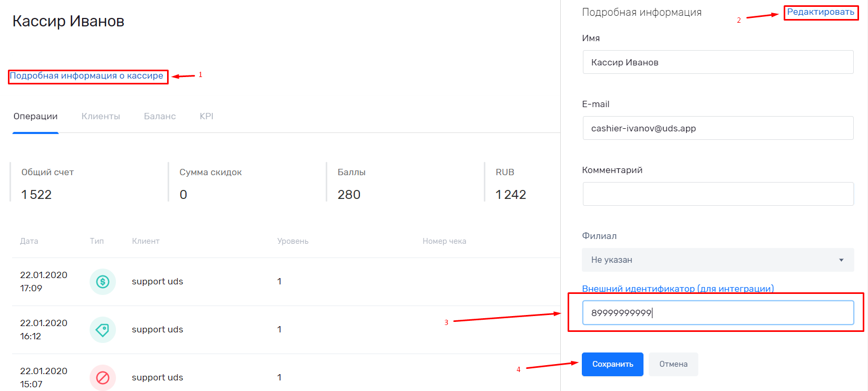
Task: Click the 22.01.2020 17:09 date cell
Action: click(x=44, y=282)
